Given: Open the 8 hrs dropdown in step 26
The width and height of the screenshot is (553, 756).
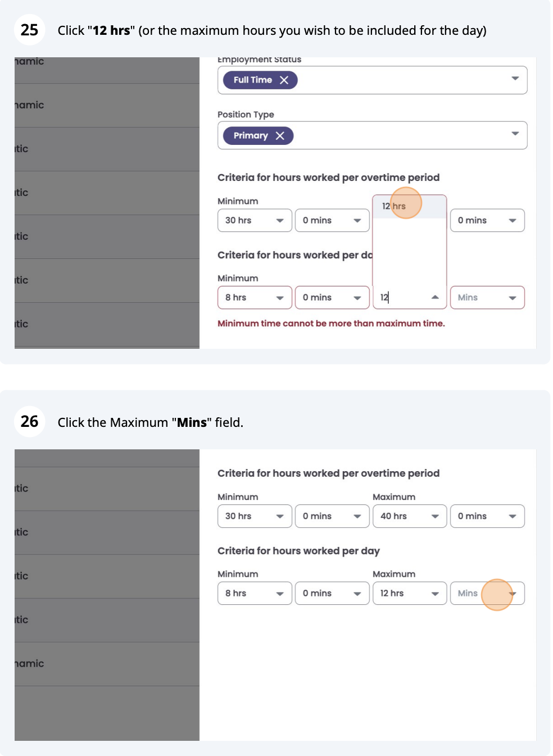Looking at the screenshot, I should coord(254,594).
